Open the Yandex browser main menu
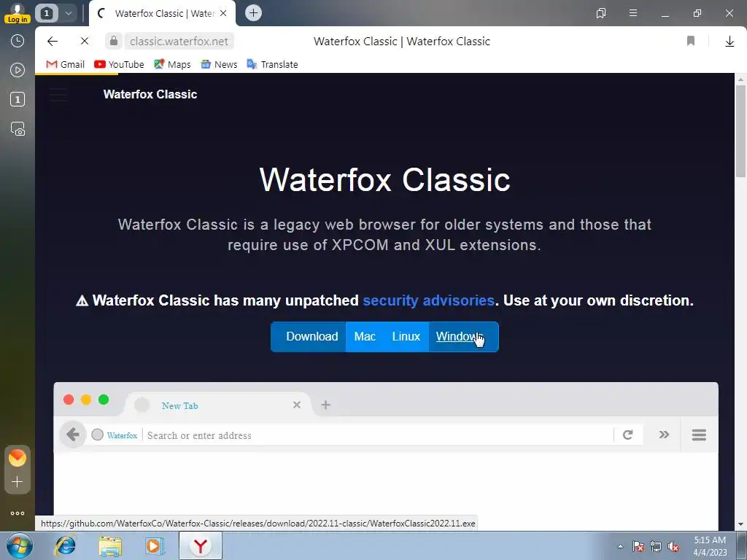 point(633,13)
